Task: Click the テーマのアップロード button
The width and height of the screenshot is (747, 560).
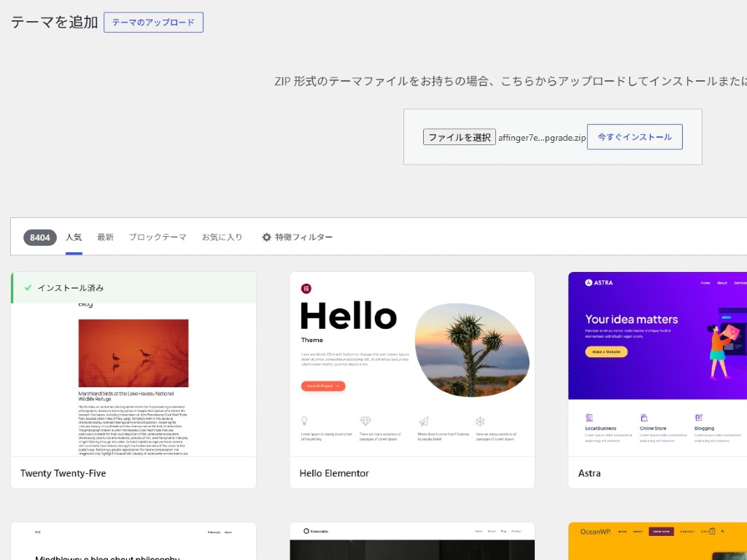Action: coord(153,23)
